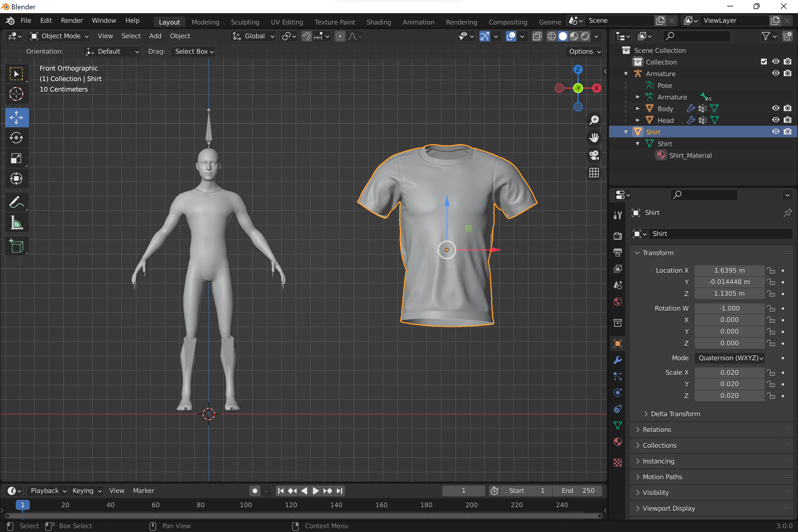The image size is (798, 532).
Task: Click the Scale X value field
Action: (729, 372)
